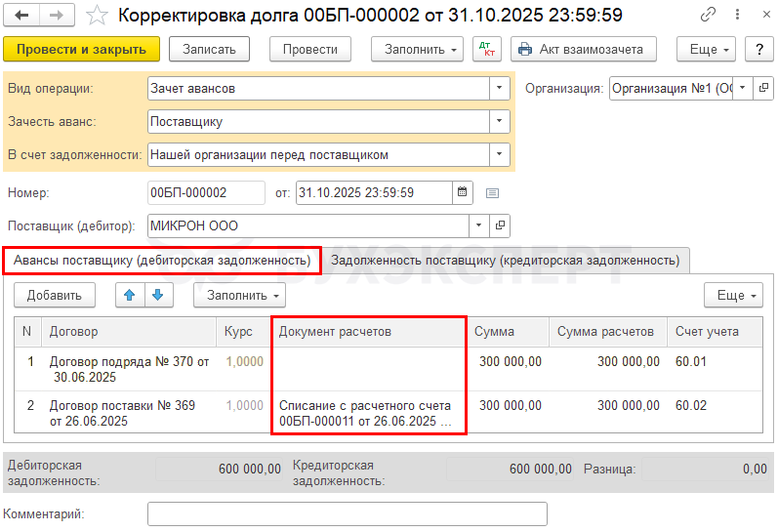Screen dimensions: 778x532
Task: Click the N column header
Action: coord(28,332)
